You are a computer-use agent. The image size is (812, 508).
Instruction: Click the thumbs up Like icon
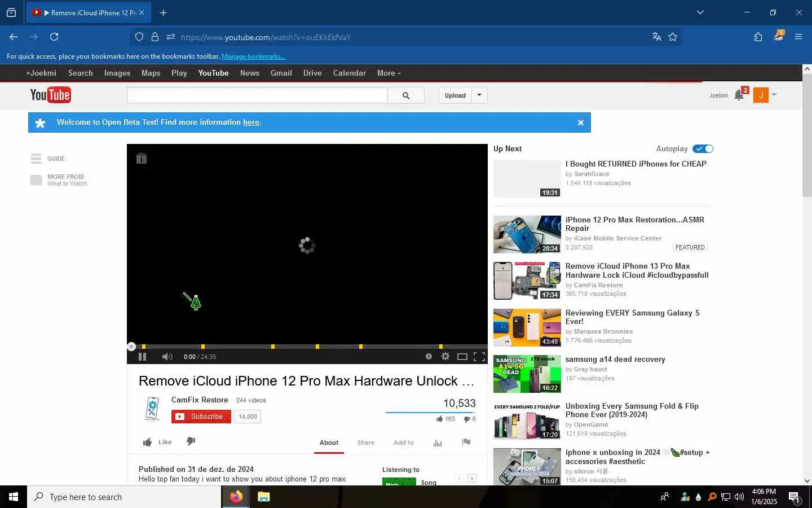[x=147, y=442]
